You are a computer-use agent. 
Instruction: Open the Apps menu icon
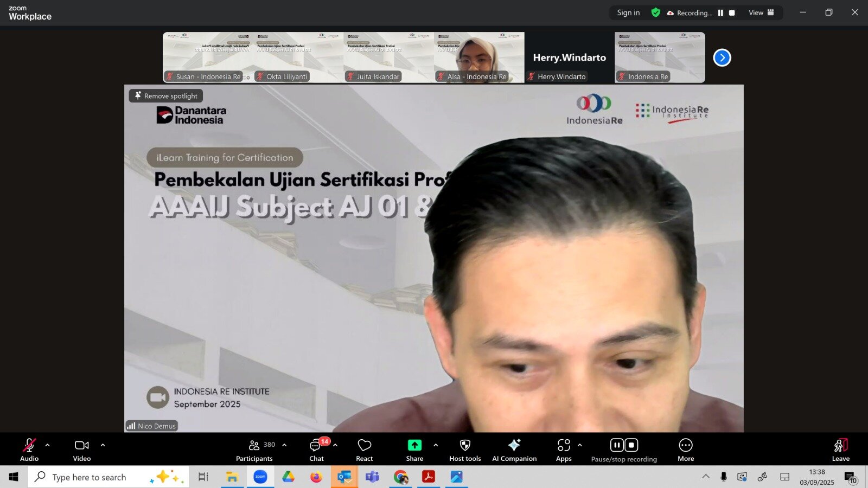(564, 449)
